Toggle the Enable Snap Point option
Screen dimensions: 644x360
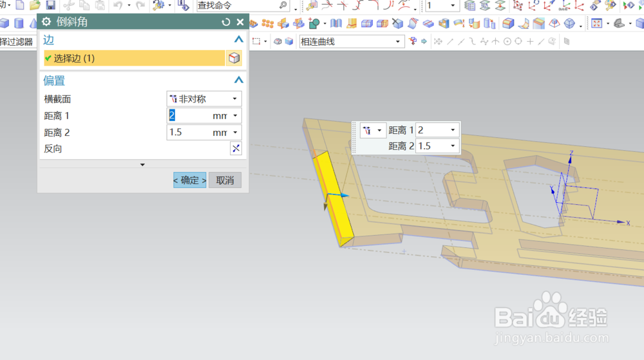click(x=438, y=41)
